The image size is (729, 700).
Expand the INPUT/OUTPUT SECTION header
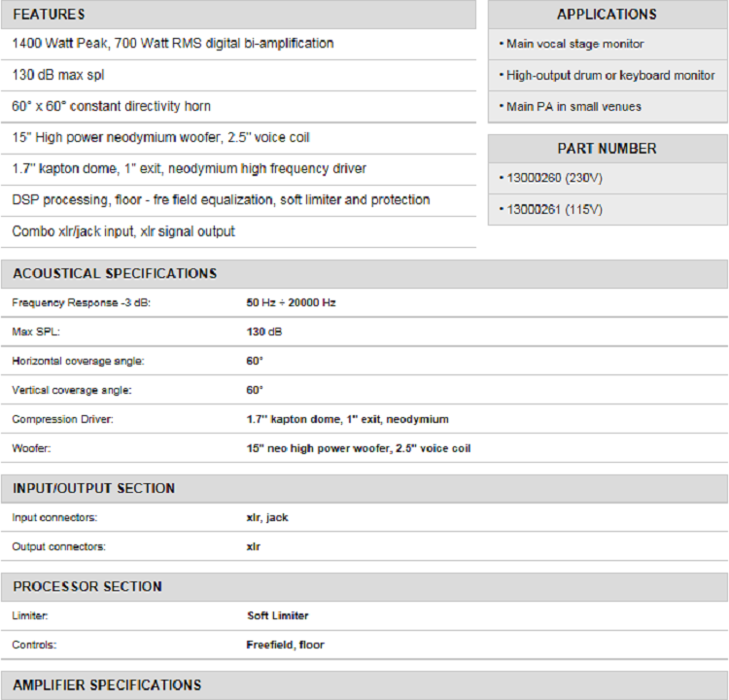(x=94, y=488)
